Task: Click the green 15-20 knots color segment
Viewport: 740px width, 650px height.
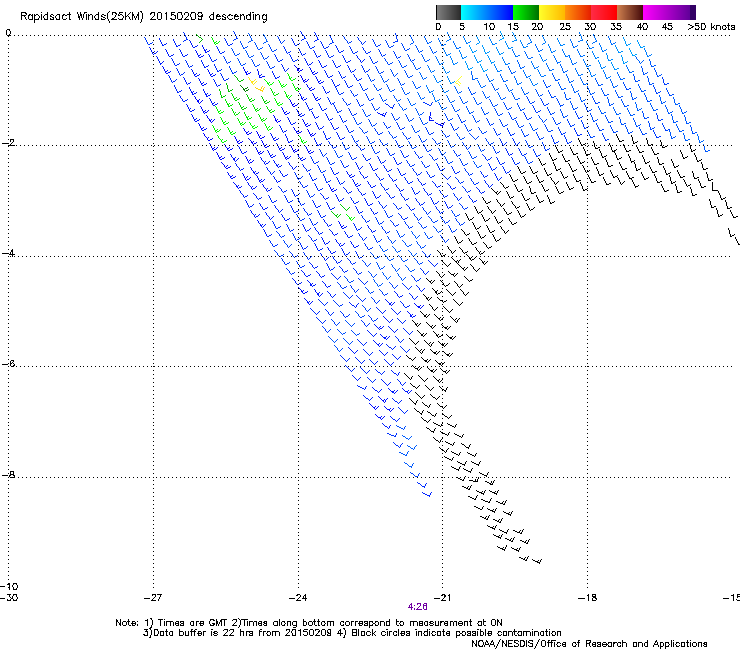Action: 526,12
